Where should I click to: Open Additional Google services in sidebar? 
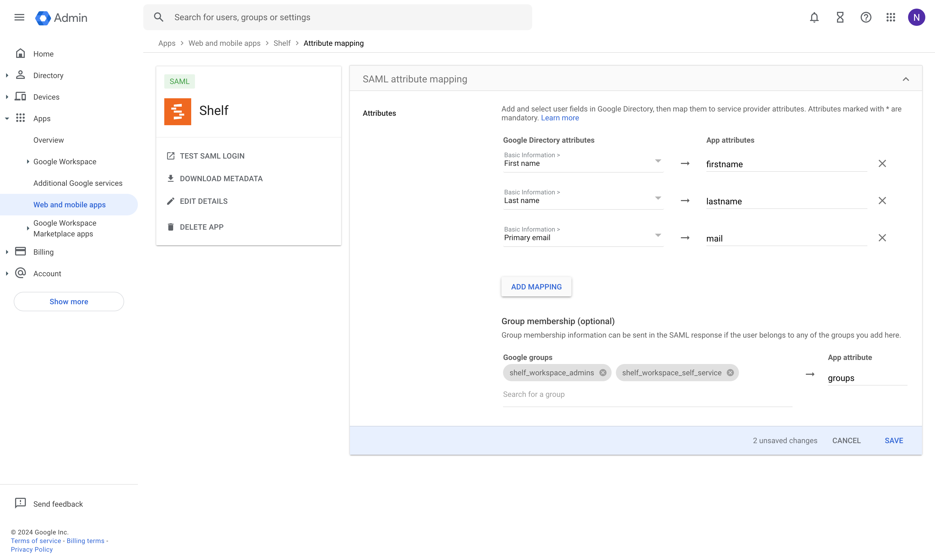78,183
